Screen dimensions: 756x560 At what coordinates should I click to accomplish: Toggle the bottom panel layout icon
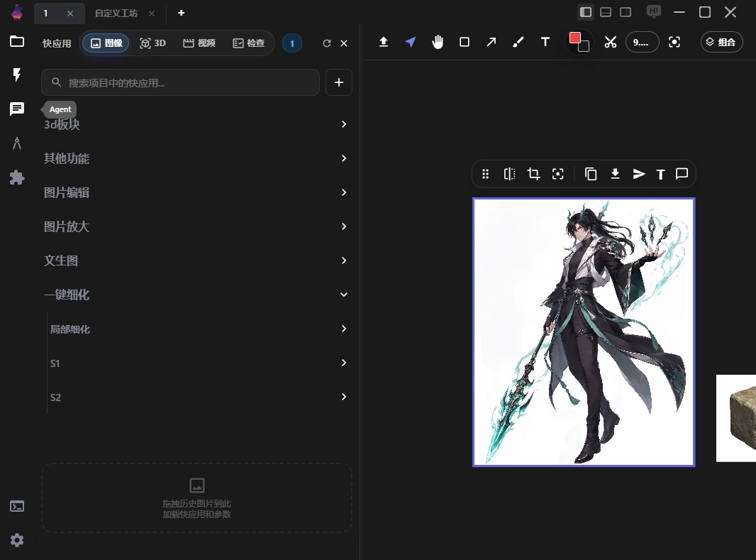point(606,12)
